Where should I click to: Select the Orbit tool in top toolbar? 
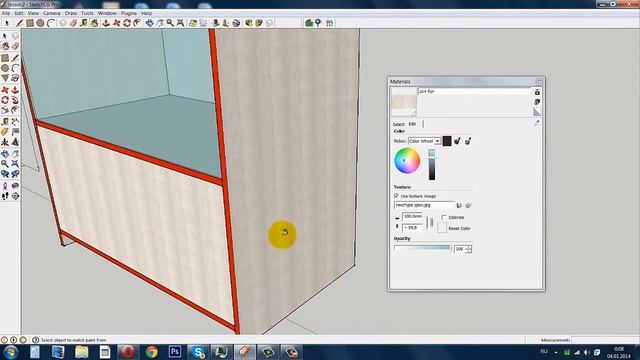[149, 23]
